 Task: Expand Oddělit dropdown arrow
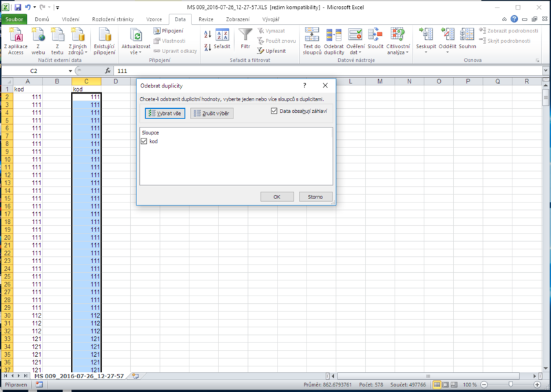tap(447, 52)
